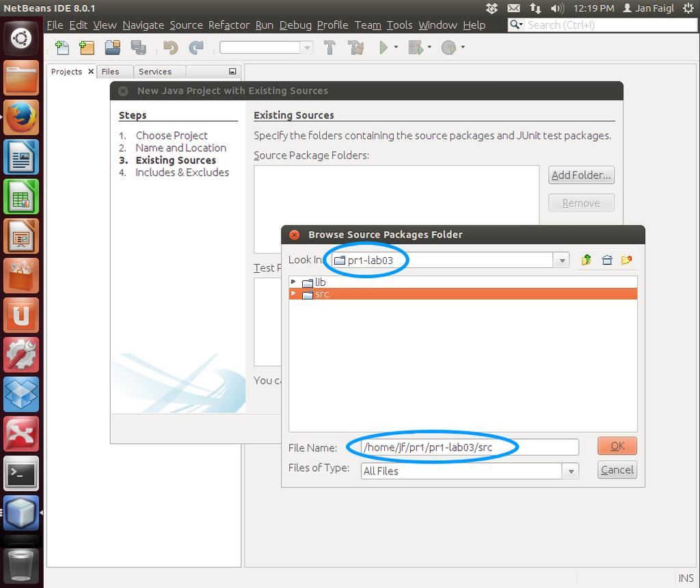Expand the lib folder tree node
Screen dimensions: 700x588
pyautogui.click(x=293, y=282)
